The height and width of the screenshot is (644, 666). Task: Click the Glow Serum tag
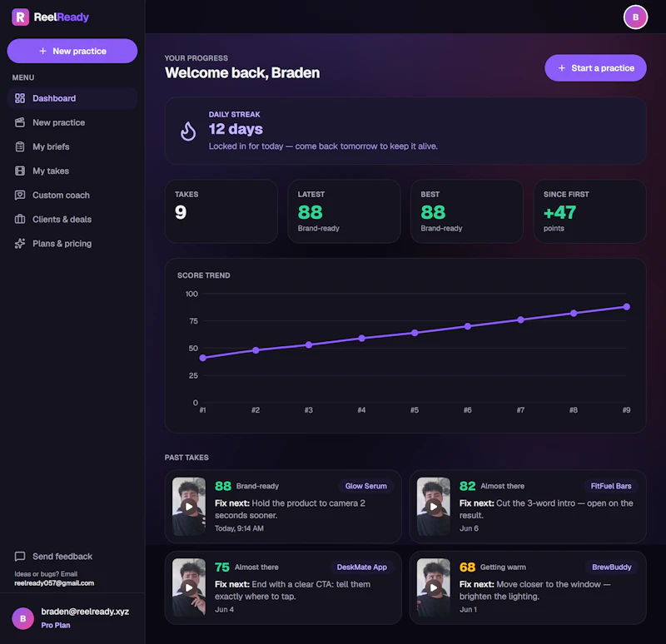[365, 486]
